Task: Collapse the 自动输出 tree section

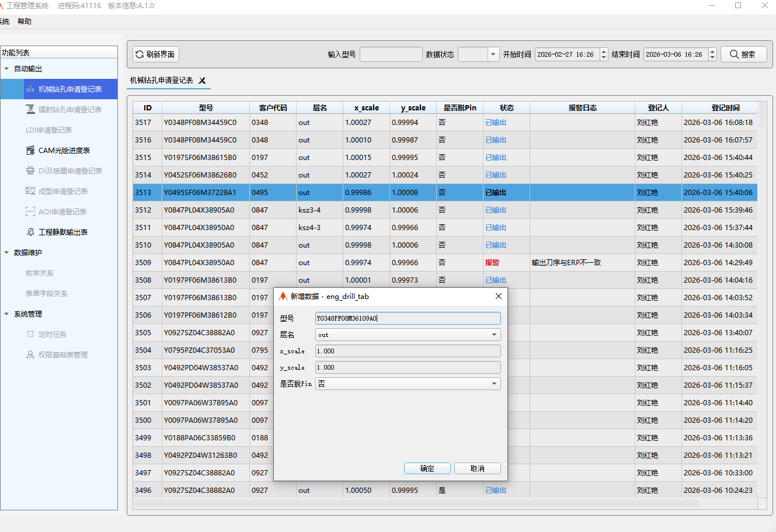Action: (x=6, y=69)
